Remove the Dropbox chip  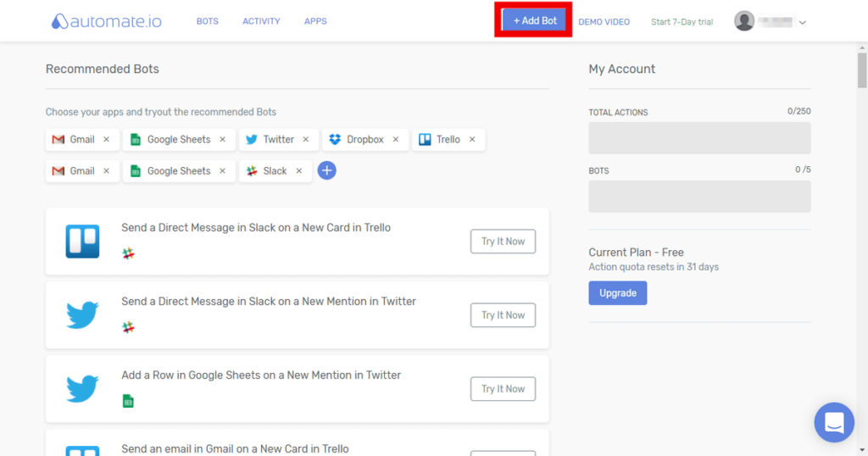click(396, 140)
